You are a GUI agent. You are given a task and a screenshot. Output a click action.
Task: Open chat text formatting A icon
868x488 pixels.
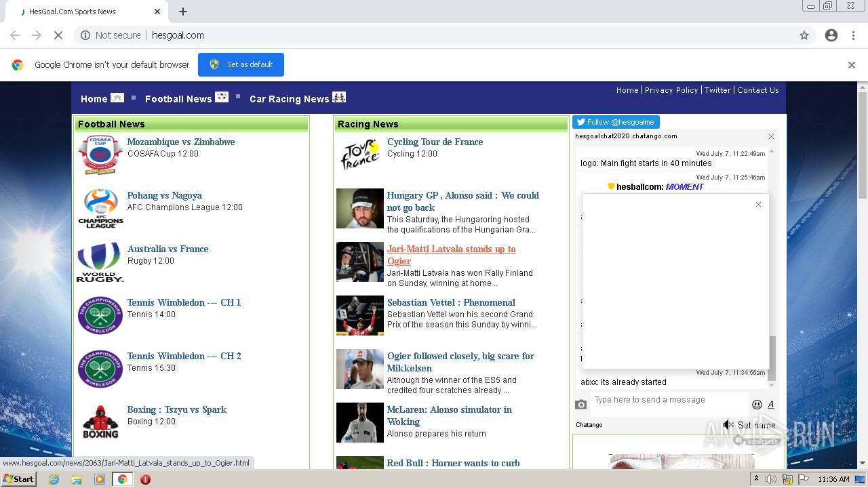click(771, 405)
